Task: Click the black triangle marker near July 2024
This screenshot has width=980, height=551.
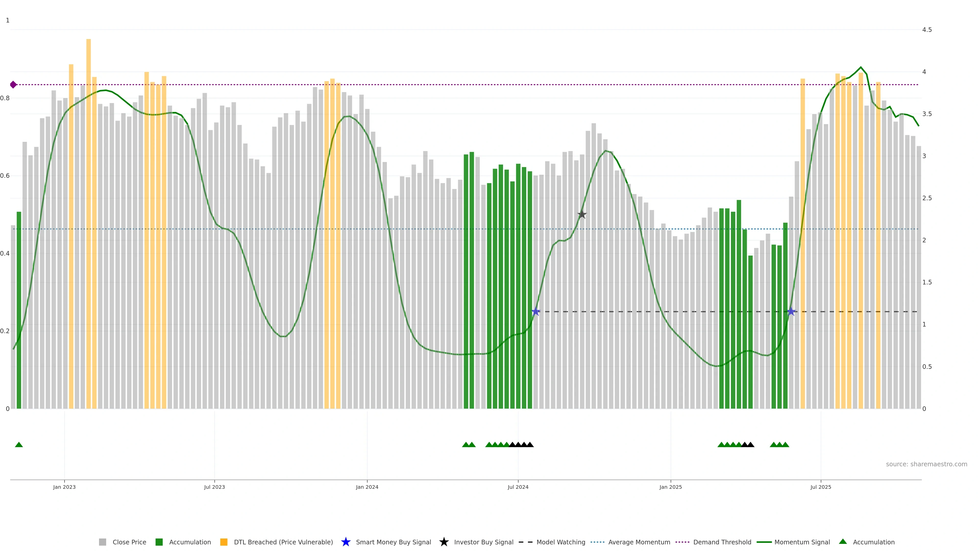Action: [x=518, y=445]
